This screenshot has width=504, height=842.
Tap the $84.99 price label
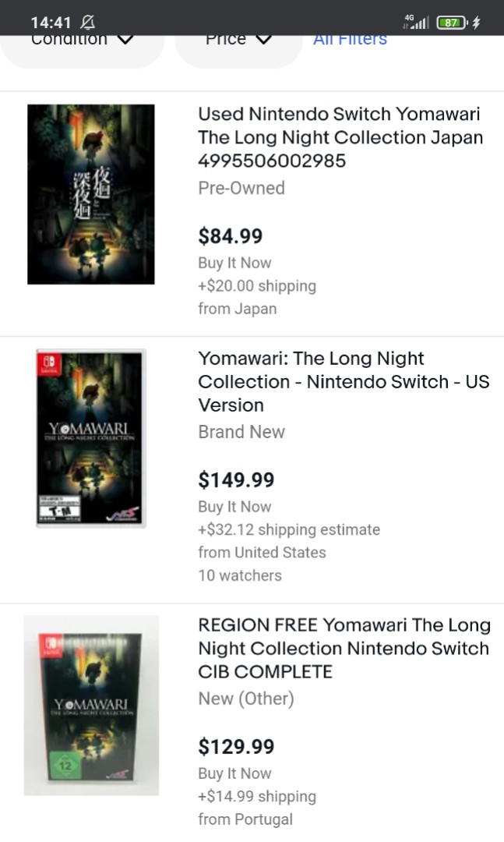[231, 235]
